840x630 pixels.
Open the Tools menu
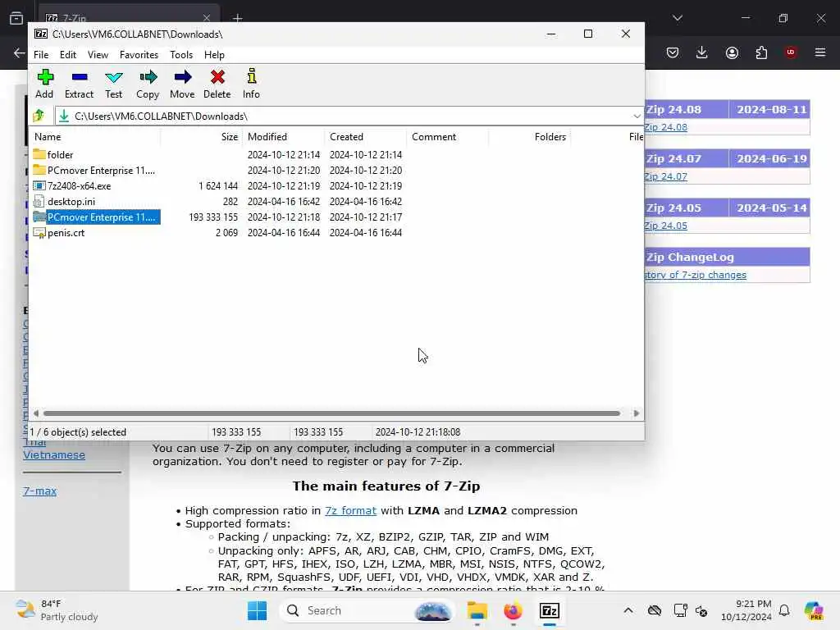(181, 55)
